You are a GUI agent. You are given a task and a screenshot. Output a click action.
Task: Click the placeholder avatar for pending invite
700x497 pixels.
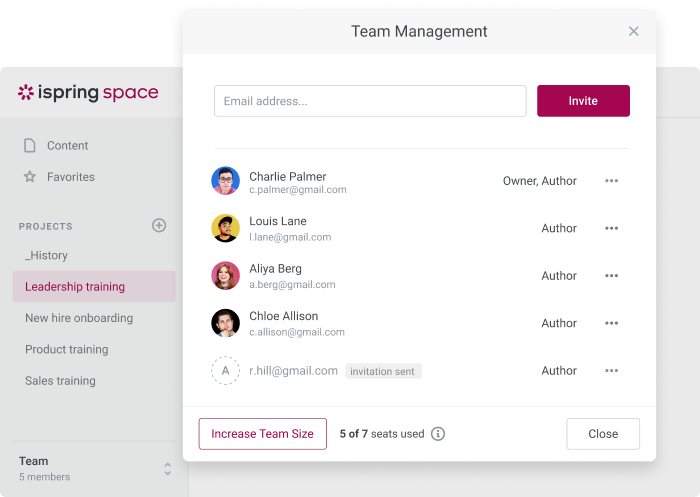click(225, 371)
